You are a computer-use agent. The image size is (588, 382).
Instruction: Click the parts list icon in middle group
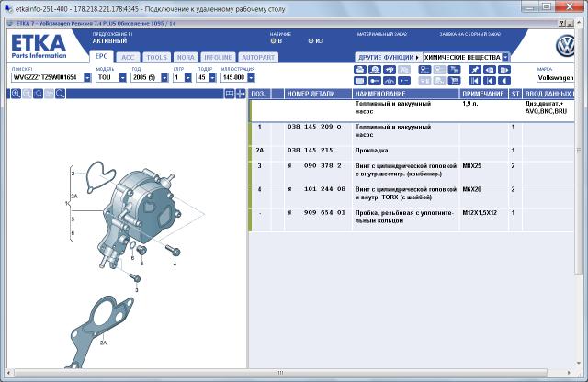424,70
